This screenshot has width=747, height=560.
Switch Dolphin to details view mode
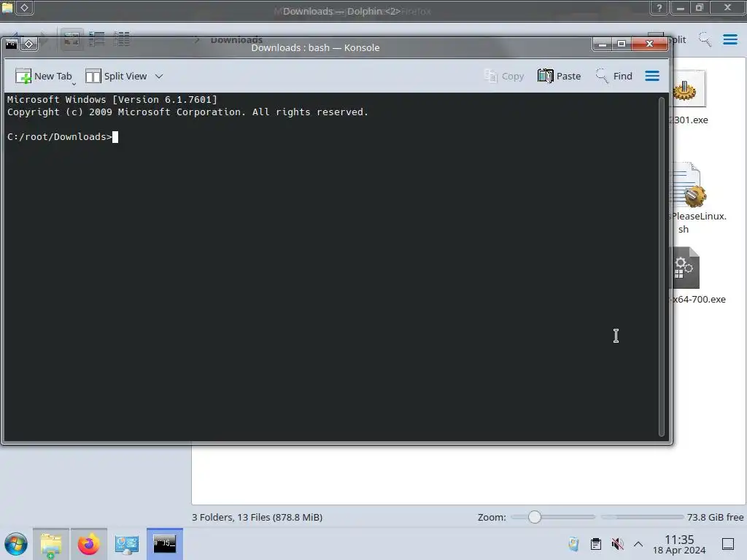[122, 39]
